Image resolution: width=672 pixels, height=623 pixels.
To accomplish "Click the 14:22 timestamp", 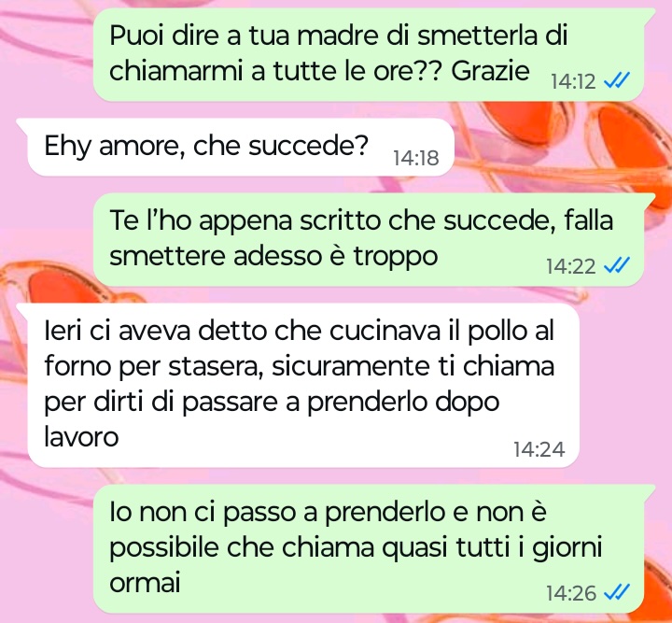I will click(571, 266).
